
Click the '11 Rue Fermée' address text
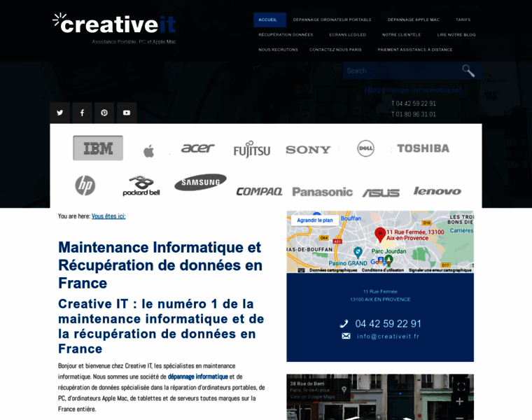[380, 291]
